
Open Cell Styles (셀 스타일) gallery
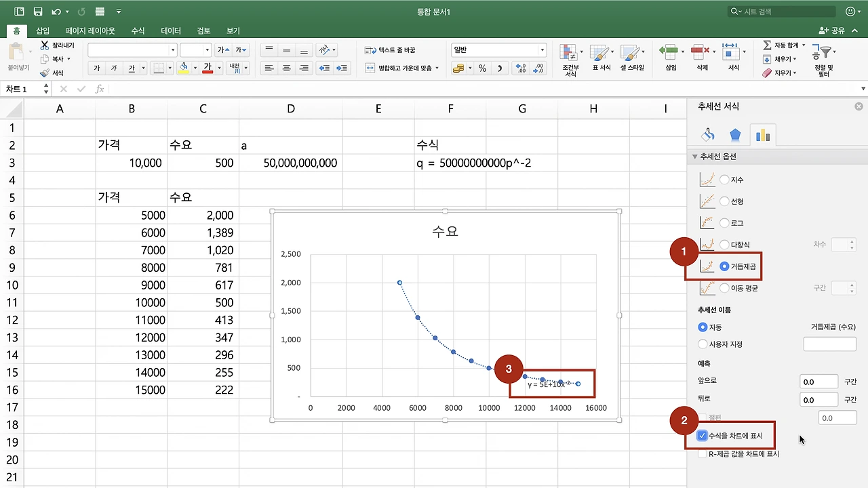tap(632, 58)
